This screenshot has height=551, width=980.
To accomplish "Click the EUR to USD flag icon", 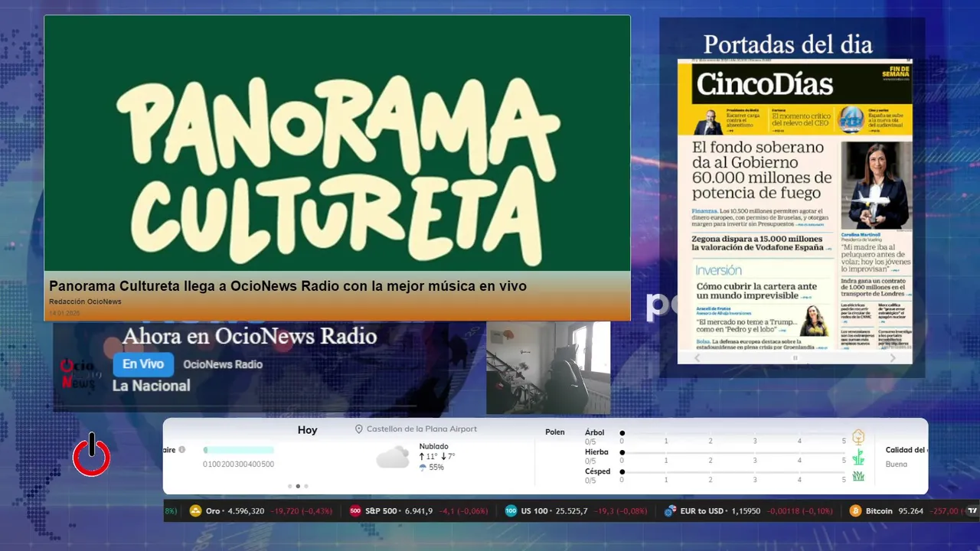I will point(670,511).
